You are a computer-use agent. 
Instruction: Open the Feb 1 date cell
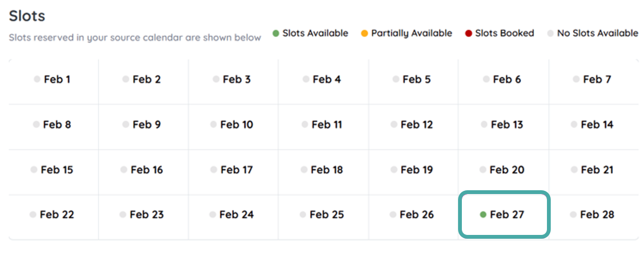tap(53, 80)
